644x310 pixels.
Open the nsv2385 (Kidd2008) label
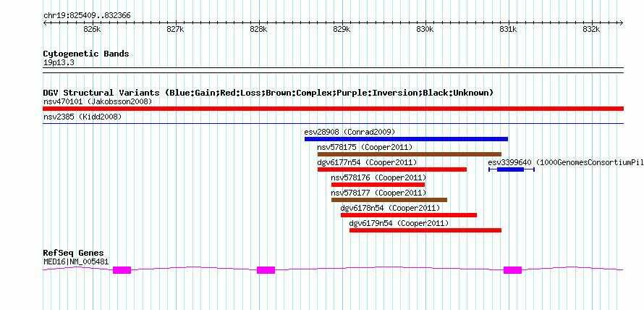82,117
